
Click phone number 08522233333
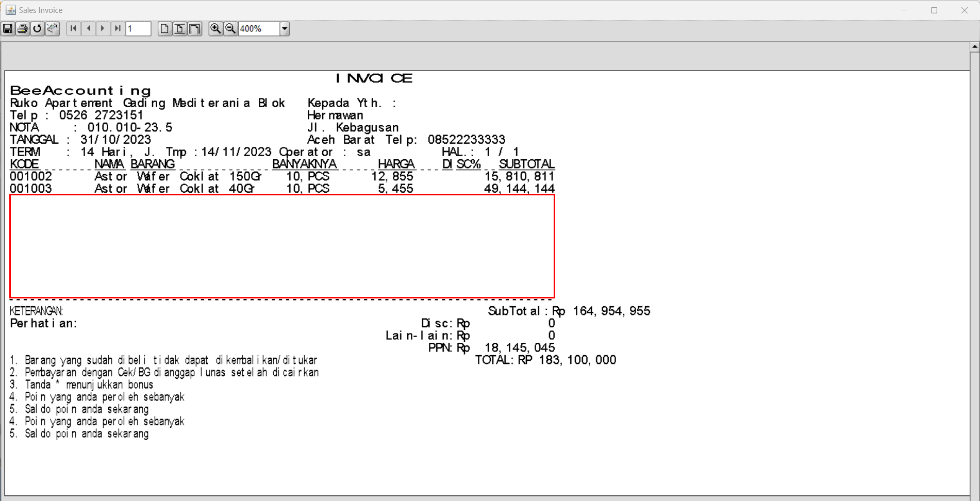[467, 140]
